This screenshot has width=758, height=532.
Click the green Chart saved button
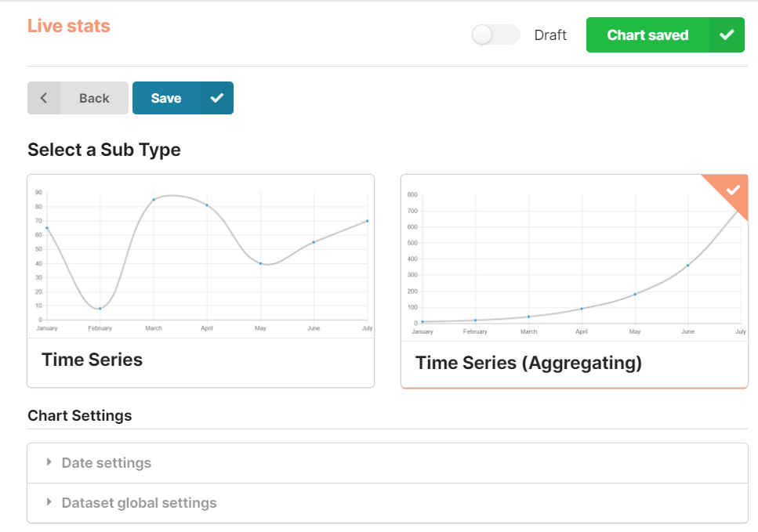click(647, 35)
